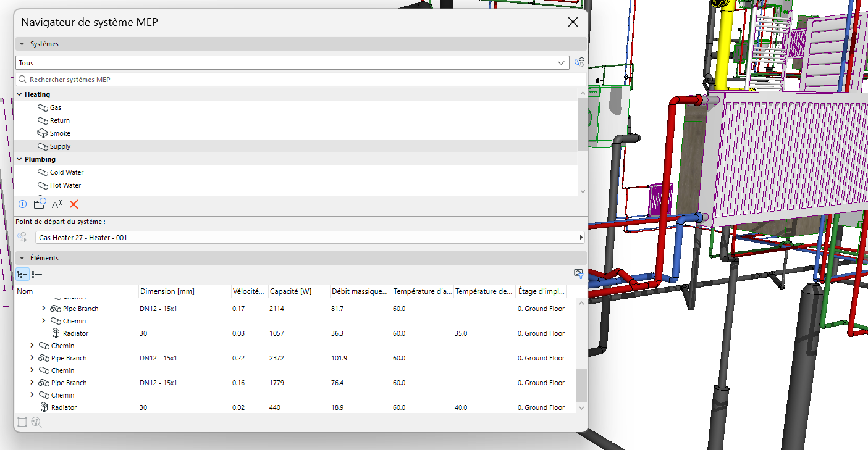The width and height of the screenshot is (868, 450).
Task: Sort by Dimension [mm] column header
Action: [185, 291]
